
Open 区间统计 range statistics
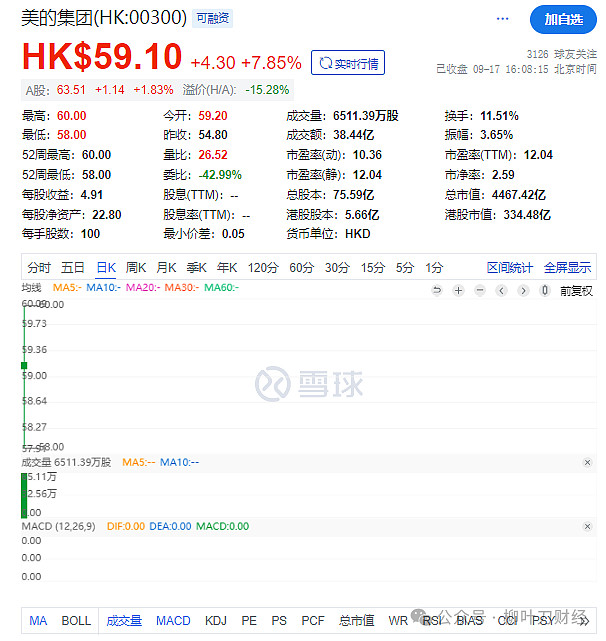click(x=510, y=268)
